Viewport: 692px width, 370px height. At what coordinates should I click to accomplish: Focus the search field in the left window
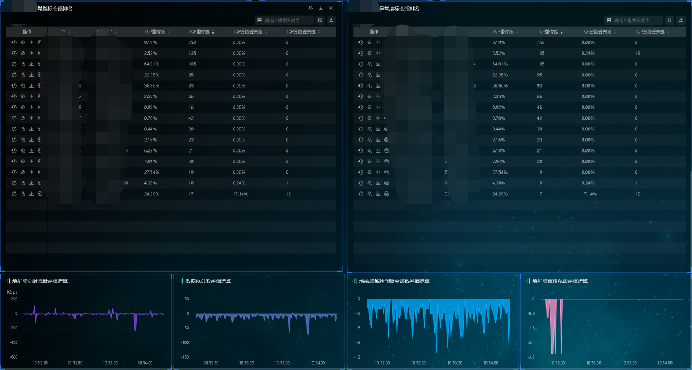coord(284,20)
